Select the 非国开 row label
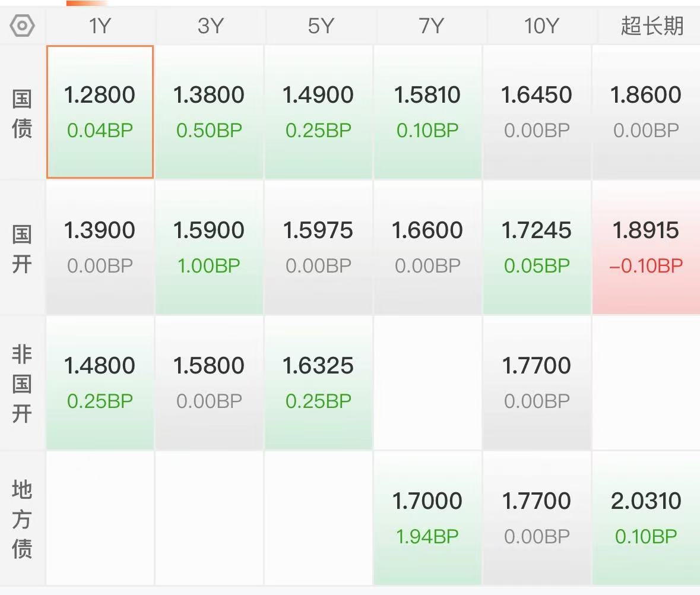Viewport: 700px width, 595px height. point(22,384)
